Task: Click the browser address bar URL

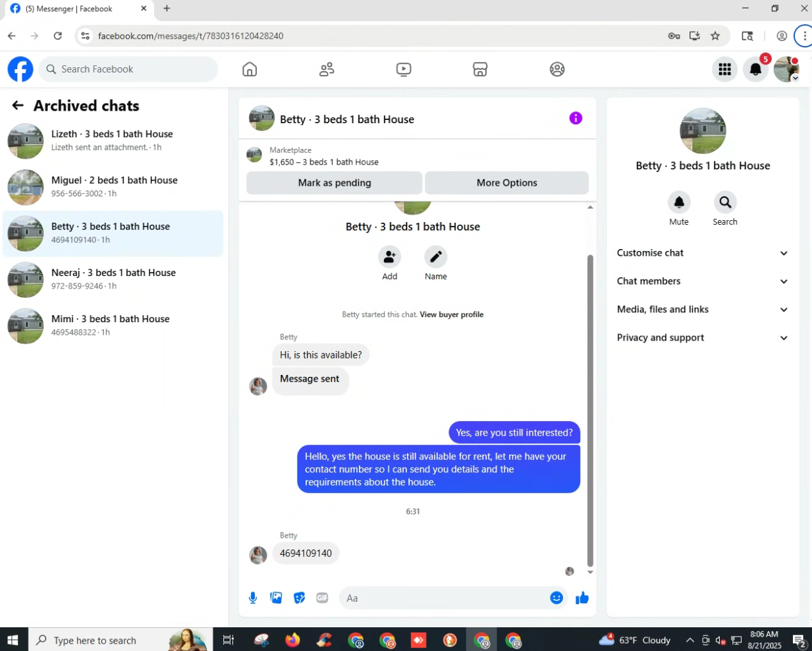Action: 190,36
